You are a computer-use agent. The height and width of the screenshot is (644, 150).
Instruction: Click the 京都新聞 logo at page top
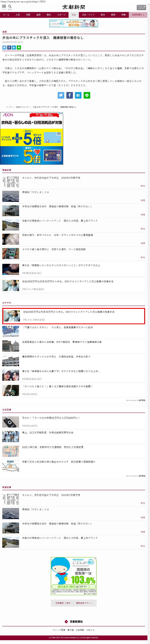(74, 7)
